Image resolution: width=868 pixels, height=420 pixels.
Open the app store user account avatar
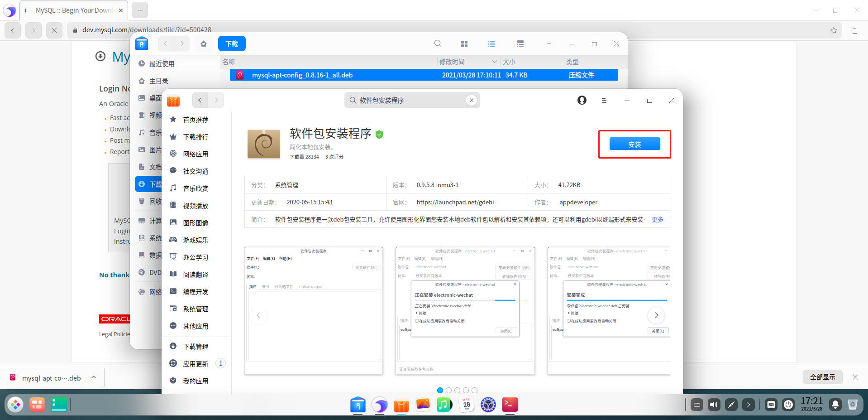[x=582, y=100]
